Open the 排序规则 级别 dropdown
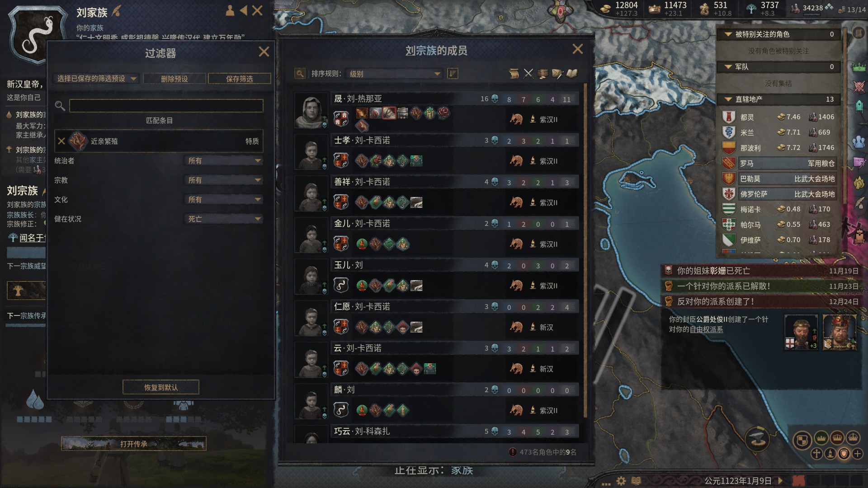 coord(394,74)
